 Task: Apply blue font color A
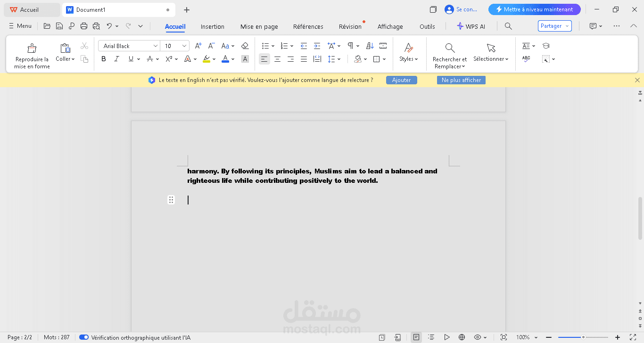coord(225,59)
